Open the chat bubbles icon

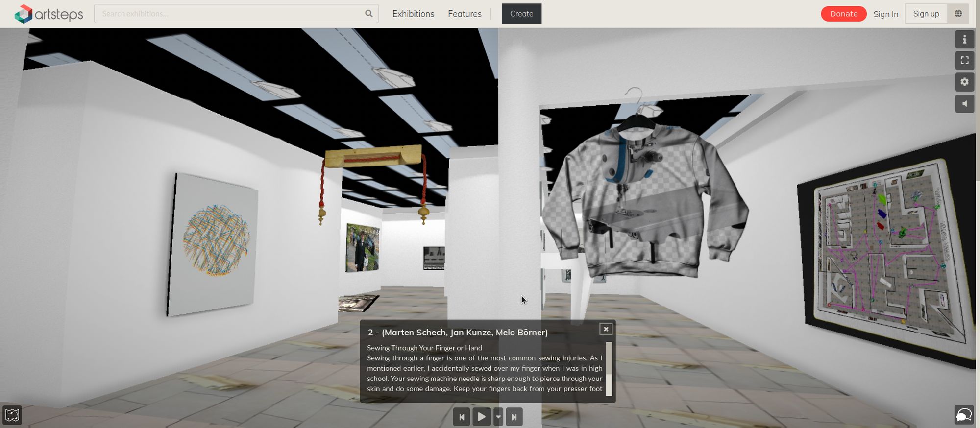pyautogui.click(x=964, y=415)
